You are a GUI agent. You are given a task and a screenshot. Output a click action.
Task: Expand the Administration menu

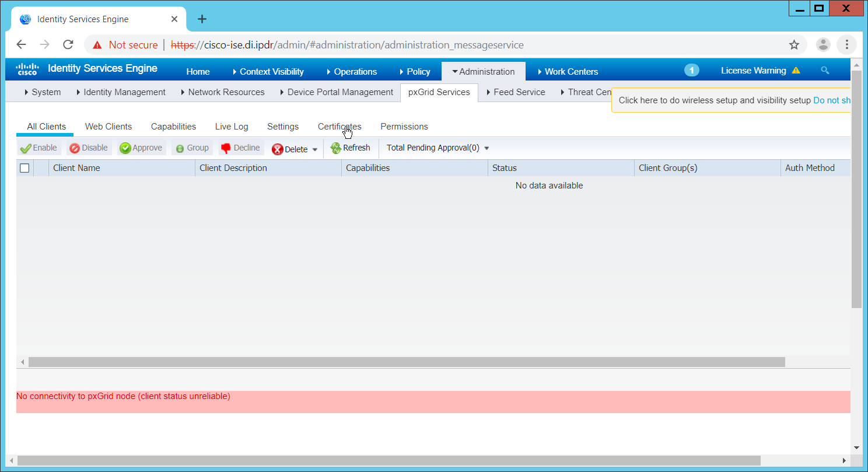(x=483, y=71)
